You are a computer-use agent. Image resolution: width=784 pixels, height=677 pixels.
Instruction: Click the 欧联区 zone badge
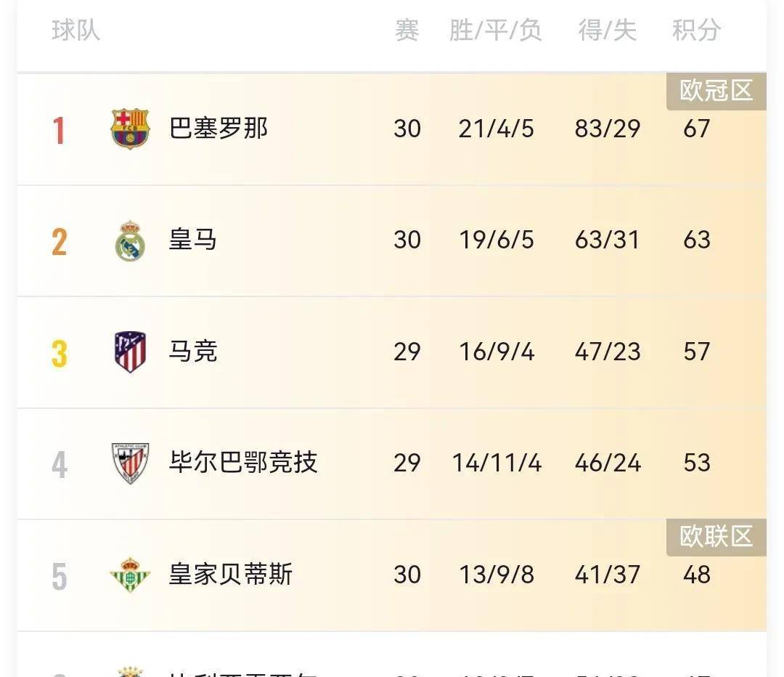(x=716, y=537)
